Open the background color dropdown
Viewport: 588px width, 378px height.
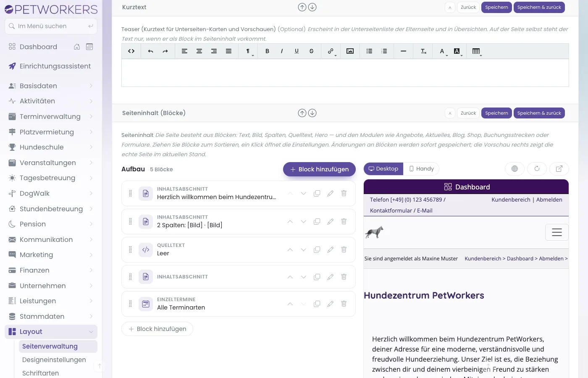[458, 51]
